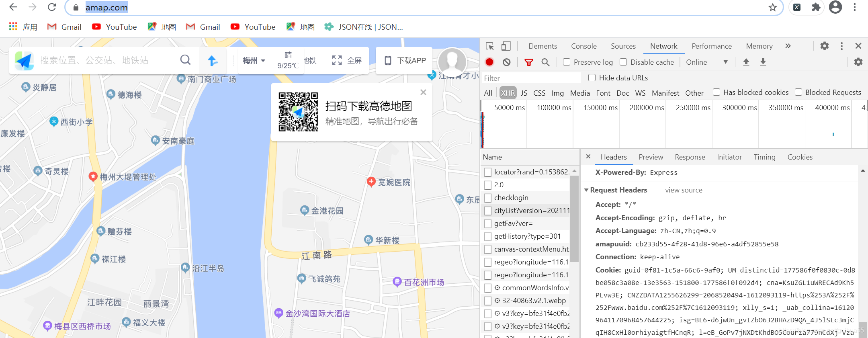Click the map search magnifier icon

pyautogui.click(x=185, y=60)
